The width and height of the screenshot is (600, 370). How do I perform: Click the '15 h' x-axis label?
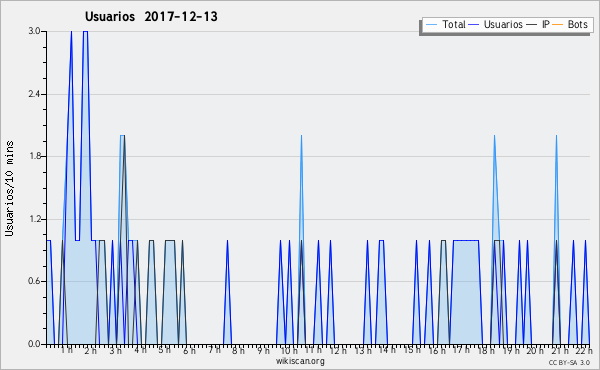(412, 350)
